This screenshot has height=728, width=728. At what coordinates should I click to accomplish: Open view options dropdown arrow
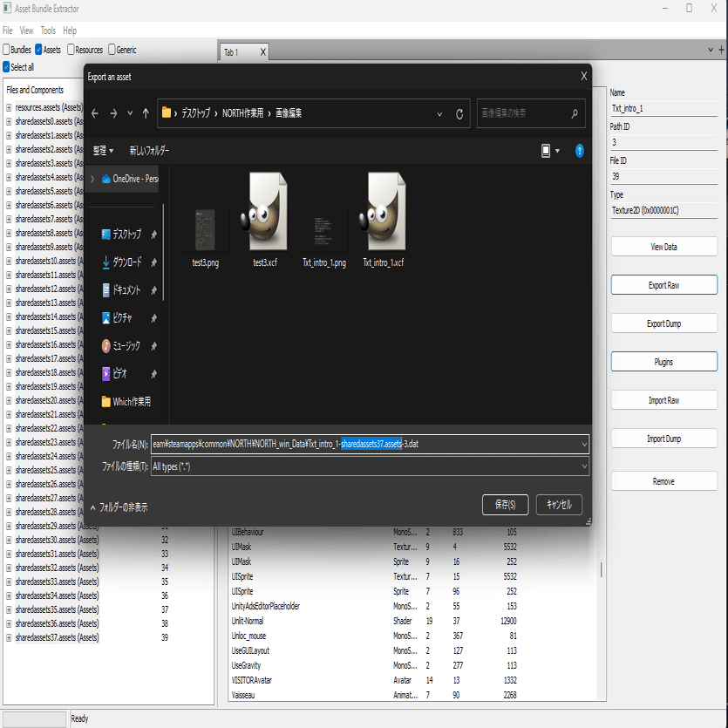click(x=557, y=151)
